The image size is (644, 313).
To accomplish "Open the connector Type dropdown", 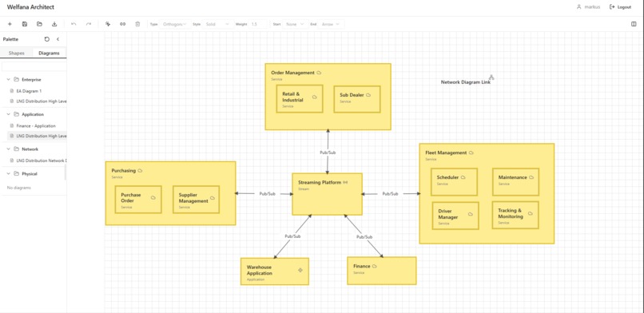I will click(174, 24).
